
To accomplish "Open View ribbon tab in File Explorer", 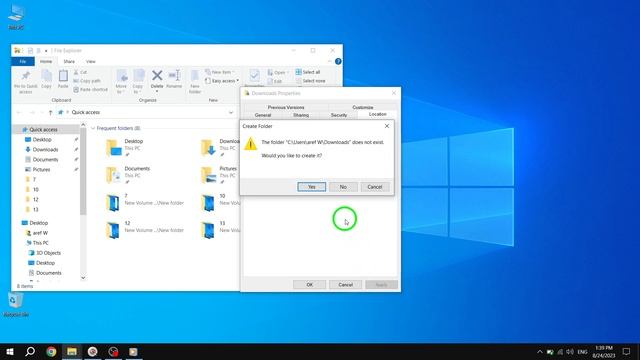I will pos(91,61).
